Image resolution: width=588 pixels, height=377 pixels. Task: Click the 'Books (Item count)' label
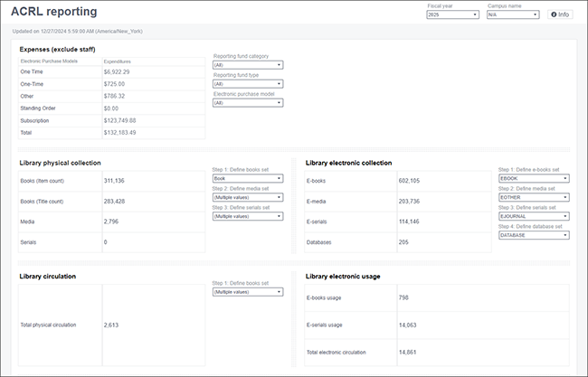(43, 181)
